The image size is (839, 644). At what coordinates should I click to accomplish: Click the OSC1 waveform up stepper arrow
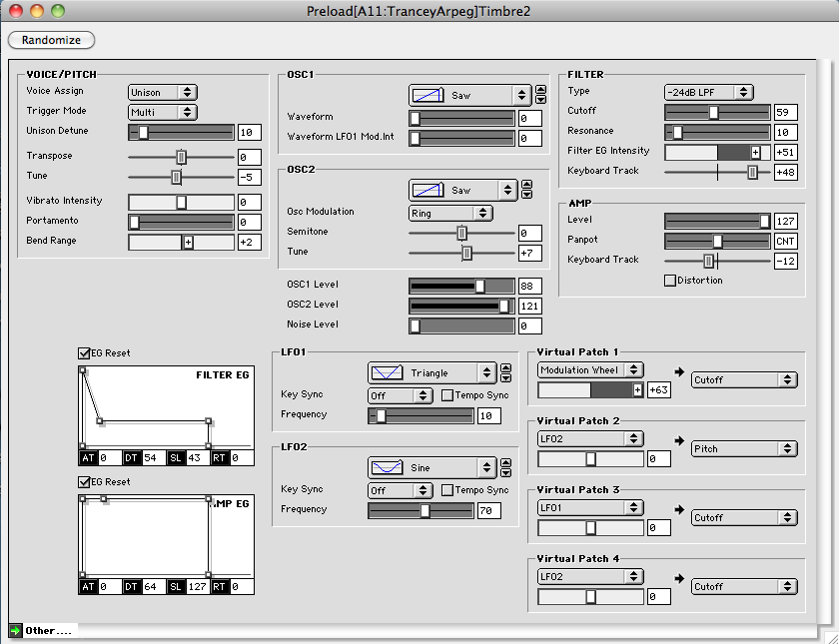(x=541, y=90)
